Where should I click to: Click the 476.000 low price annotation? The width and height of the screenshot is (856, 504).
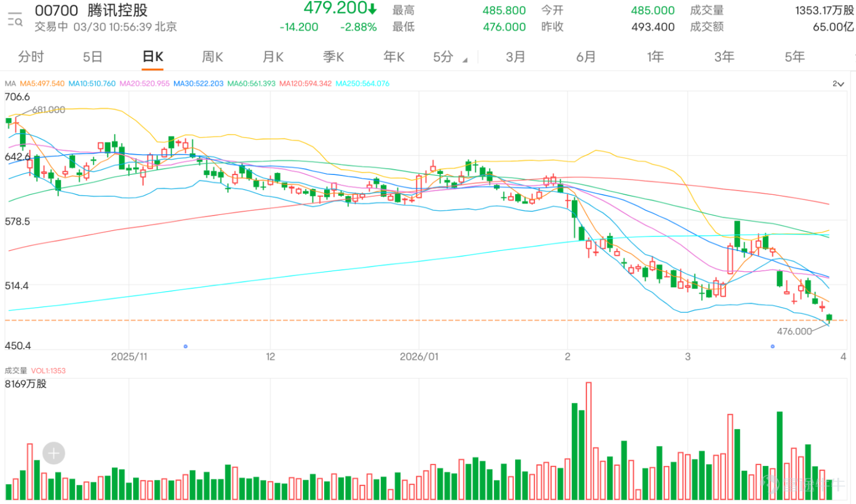[794, 331]
